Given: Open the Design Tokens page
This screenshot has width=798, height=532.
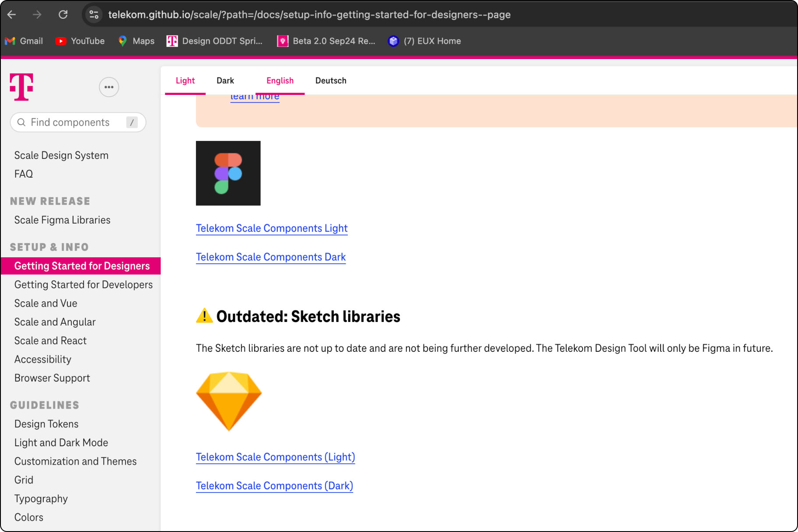Looking at the screenshot, I should [46, 424].
